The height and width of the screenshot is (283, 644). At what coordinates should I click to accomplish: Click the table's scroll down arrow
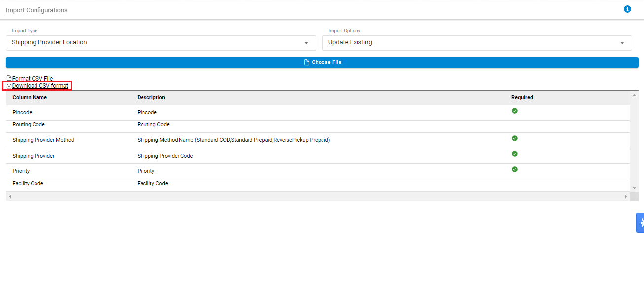pos(634,188)
